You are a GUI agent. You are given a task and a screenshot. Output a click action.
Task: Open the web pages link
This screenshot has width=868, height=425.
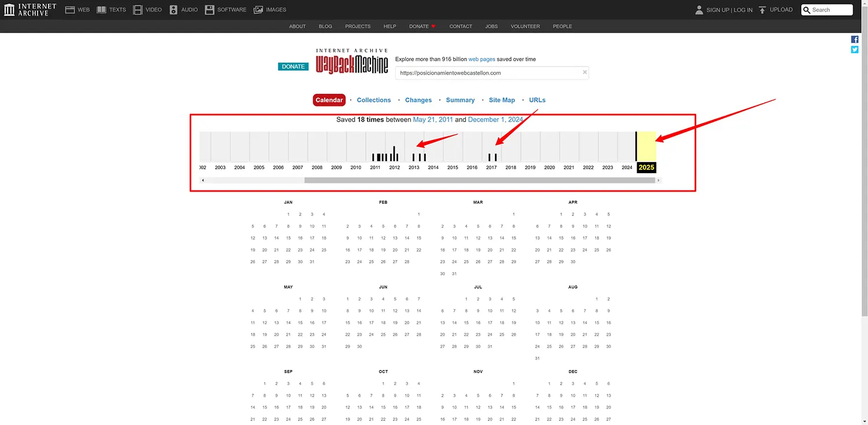click(x=481, y=58)
